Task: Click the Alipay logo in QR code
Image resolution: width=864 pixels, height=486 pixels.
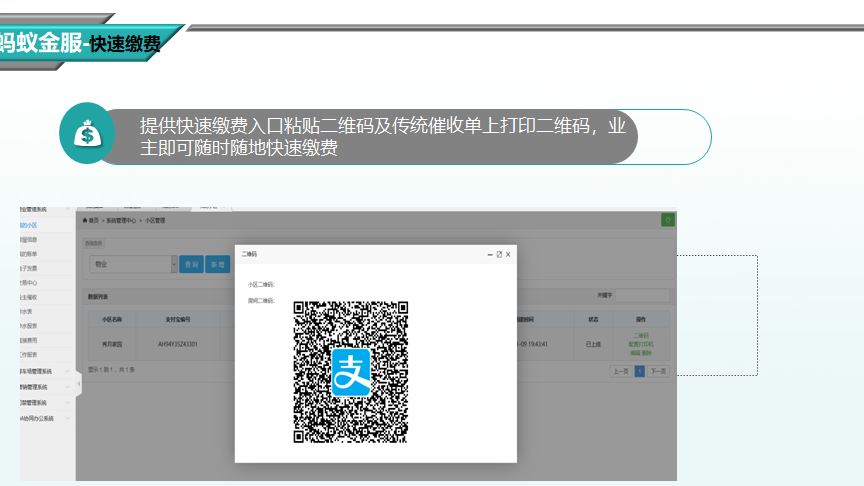Action: tap(351, 371)
